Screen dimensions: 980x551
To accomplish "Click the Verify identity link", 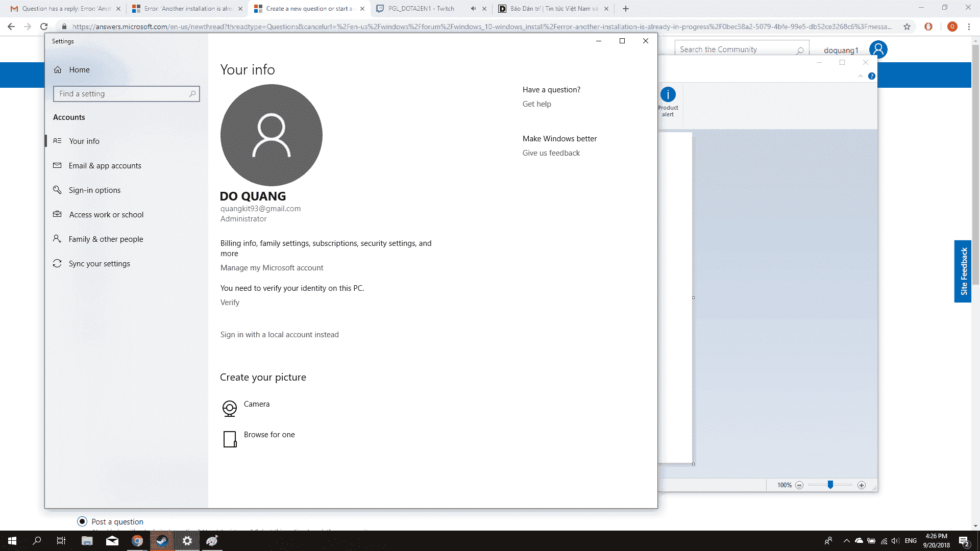I will [230, 303].
